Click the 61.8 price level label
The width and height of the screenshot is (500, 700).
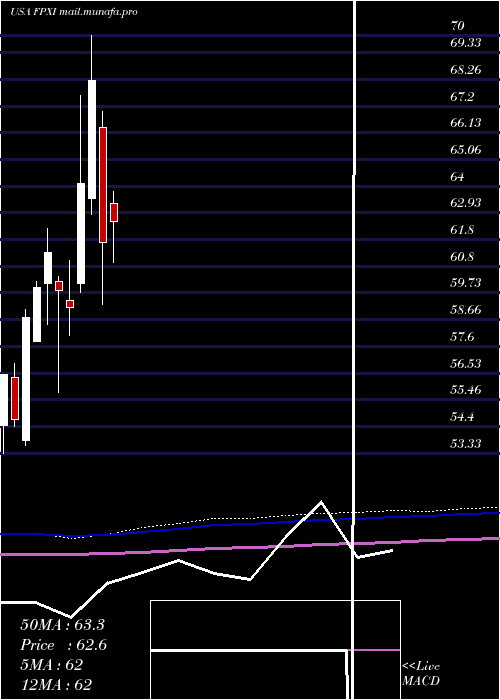pos(462,230)
